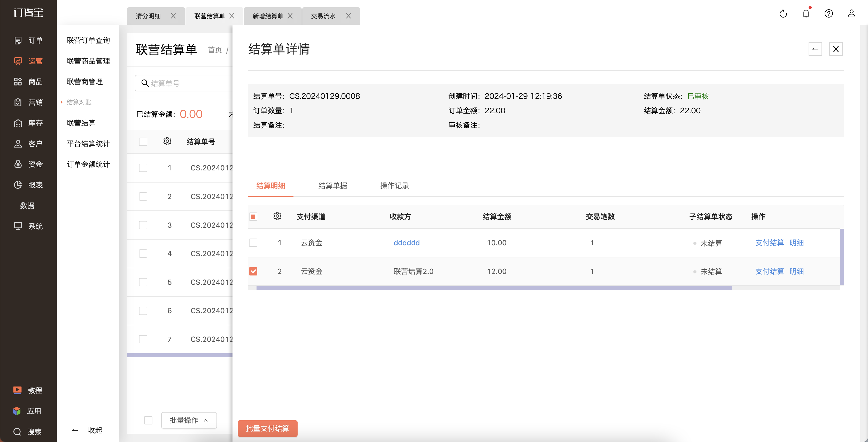The width and height of the screenshot is (868, 442).
Task: Click 批量支付结算 button
Action: pyautogui.click(x=268, y=428)
